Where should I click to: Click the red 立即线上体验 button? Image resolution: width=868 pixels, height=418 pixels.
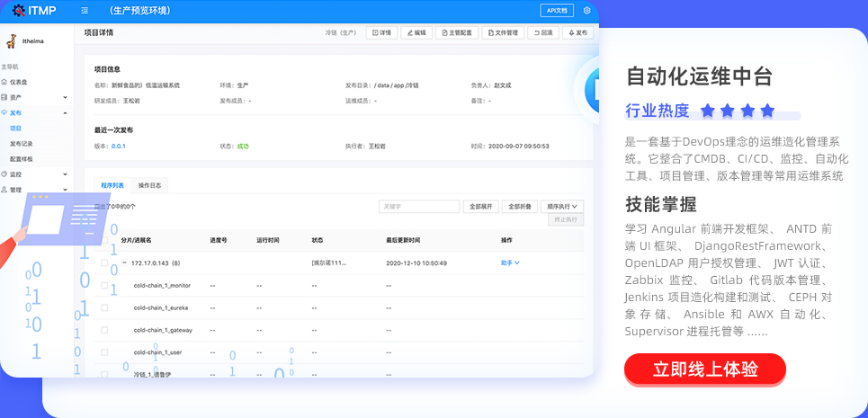(x=704, y=369)
